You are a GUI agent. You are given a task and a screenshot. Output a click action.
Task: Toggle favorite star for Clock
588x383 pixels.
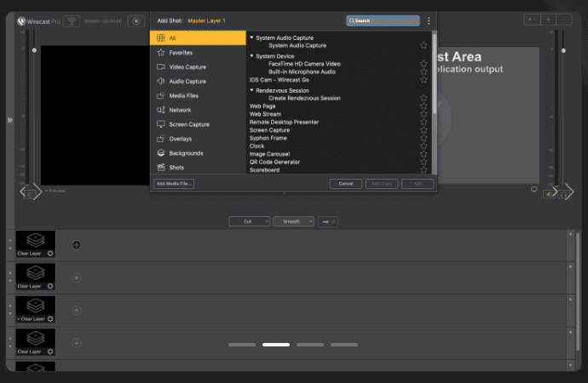click(424, 146)
